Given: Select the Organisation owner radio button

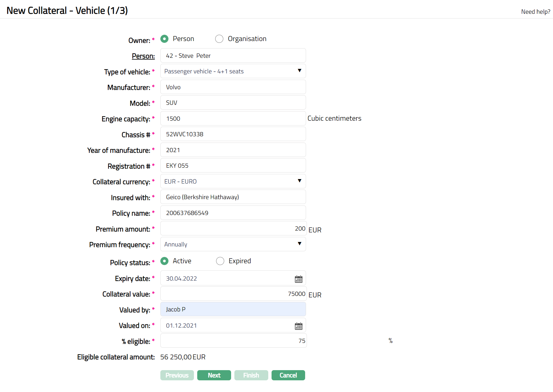Looking at the screenshot, I should pos(219,39).
